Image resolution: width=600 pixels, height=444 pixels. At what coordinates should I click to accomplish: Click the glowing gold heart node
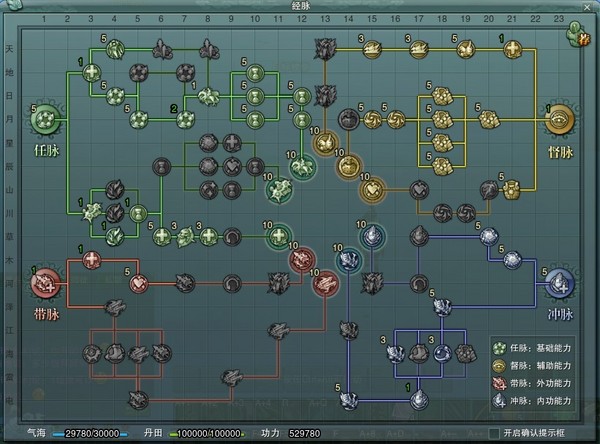tap(371, 187)
